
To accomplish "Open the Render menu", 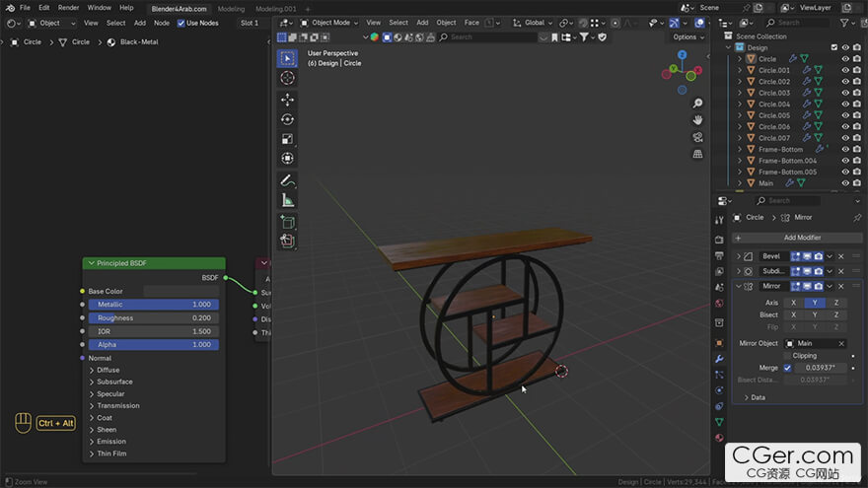I will [x=69, y=8].
